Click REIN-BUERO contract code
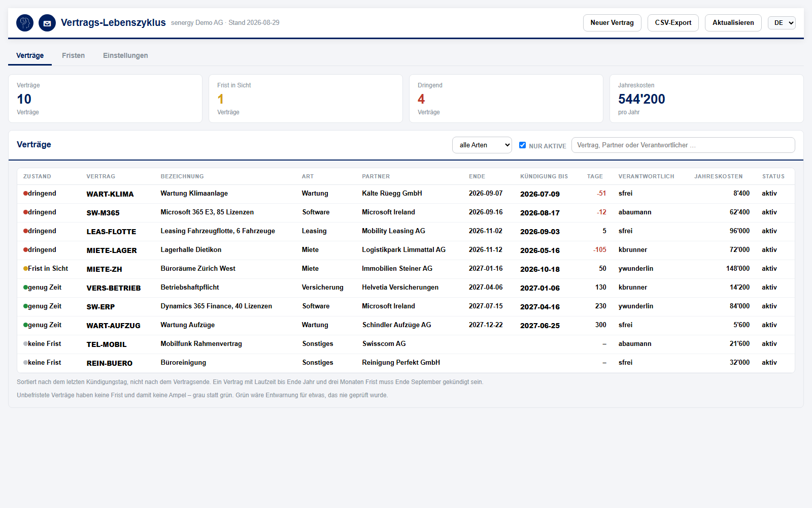 (110, 363)
